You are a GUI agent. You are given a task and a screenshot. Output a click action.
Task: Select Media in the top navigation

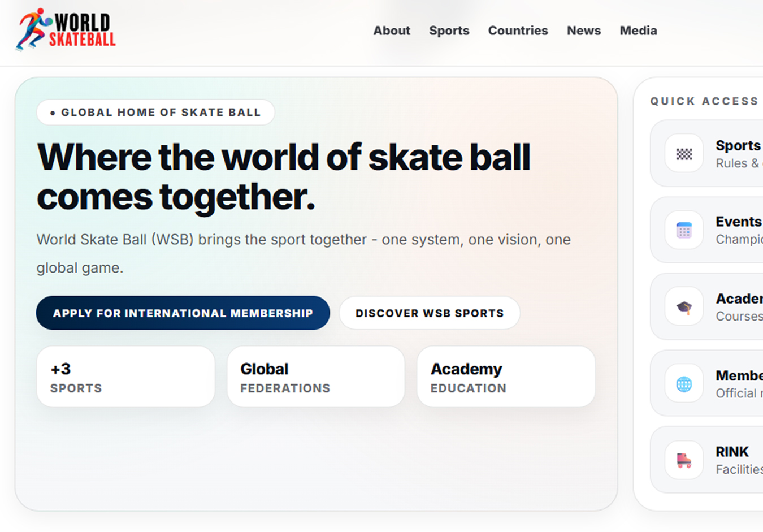639,31
